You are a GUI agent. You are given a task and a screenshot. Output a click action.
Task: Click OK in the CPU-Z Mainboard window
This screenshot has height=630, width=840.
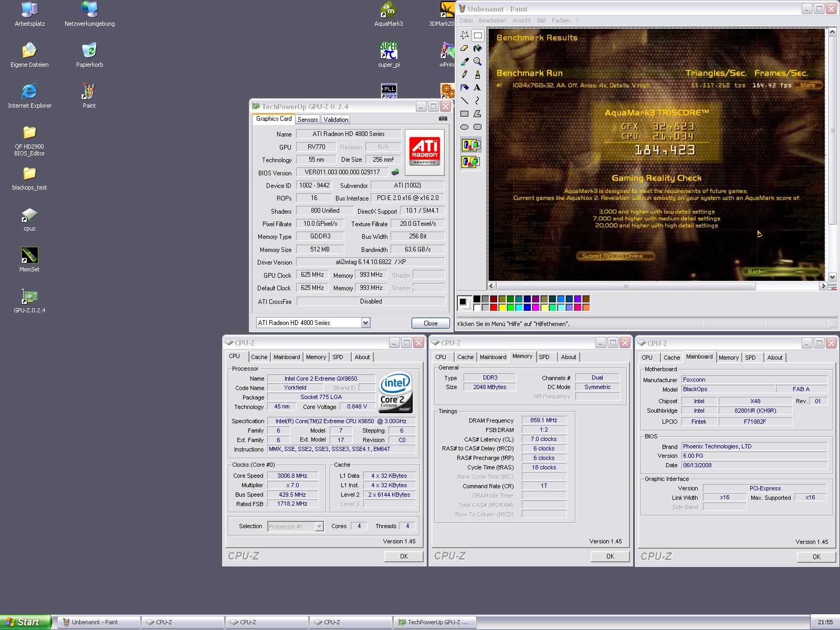pyautogui.click(x=816, y=556)
